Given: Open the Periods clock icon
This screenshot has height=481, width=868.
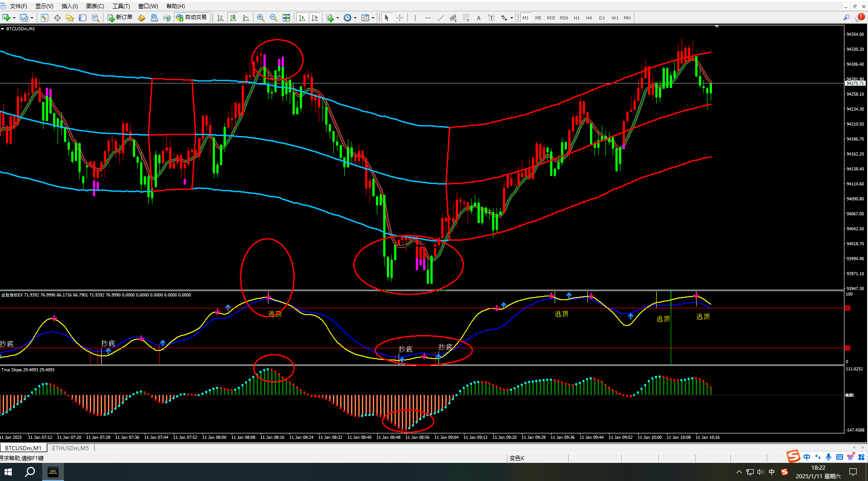Looking at the screenshot, I should click(x=347, y=18).
